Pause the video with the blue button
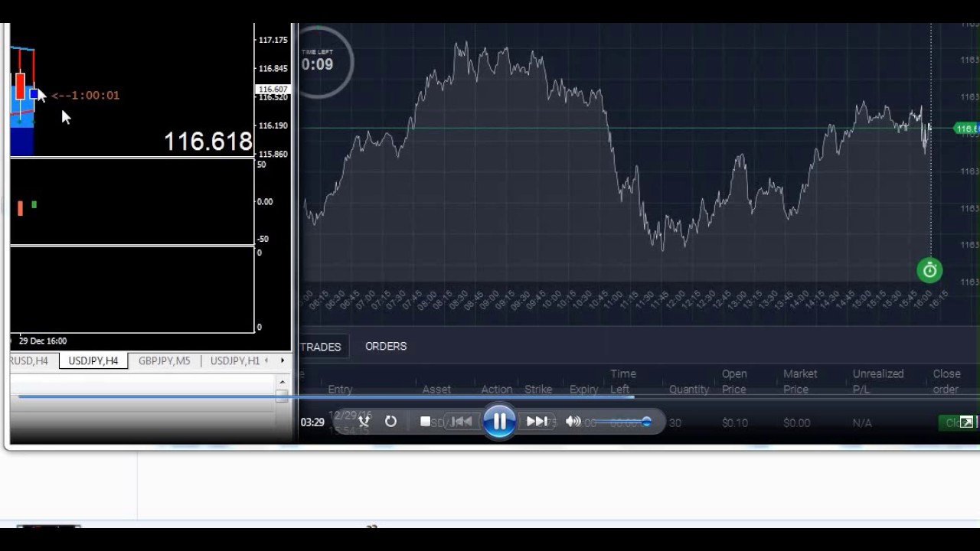This screenshot has width=980, height=551. point(499,421)
